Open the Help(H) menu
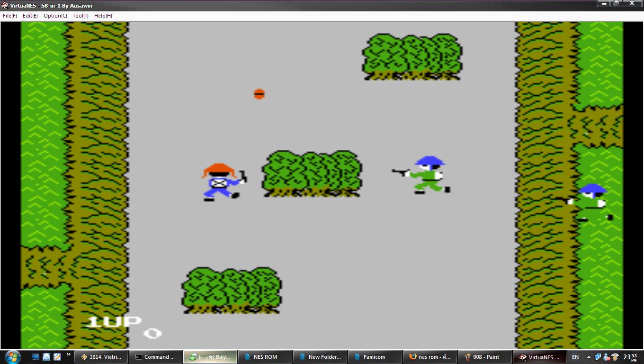 103,16
